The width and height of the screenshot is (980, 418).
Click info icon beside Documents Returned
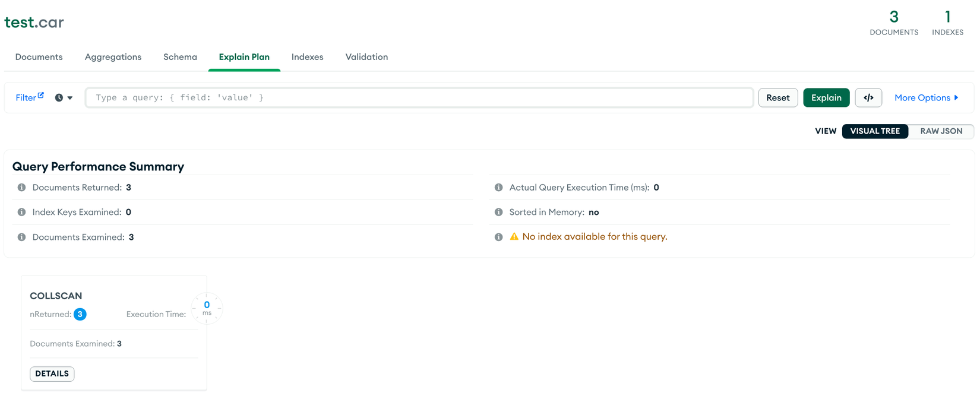point(22,188)
